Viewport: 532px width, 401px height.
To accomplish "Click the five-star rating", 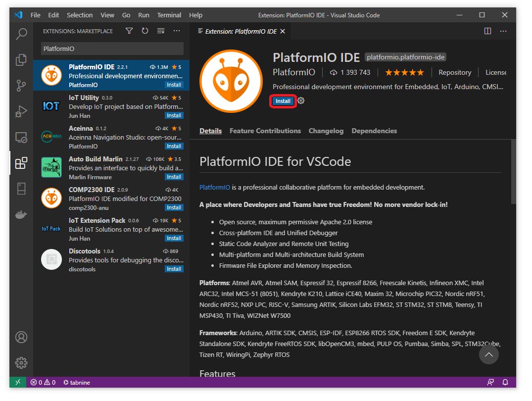I will coord(404,72).
